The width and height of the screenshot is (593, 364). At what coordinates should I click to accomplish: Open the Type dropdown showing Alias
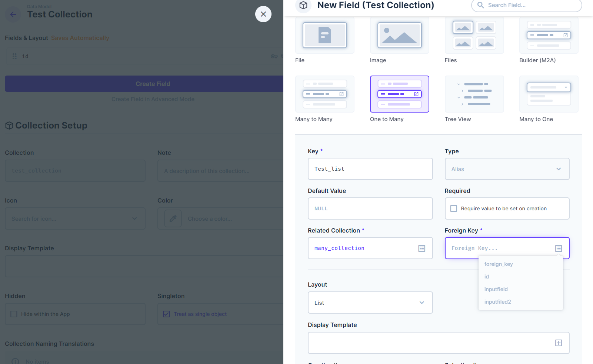point(507,169)
